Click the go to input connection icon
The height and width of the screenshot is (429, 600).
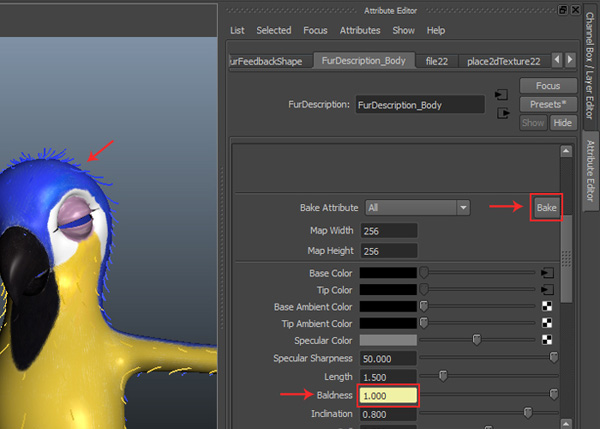[x=501, y=95]
